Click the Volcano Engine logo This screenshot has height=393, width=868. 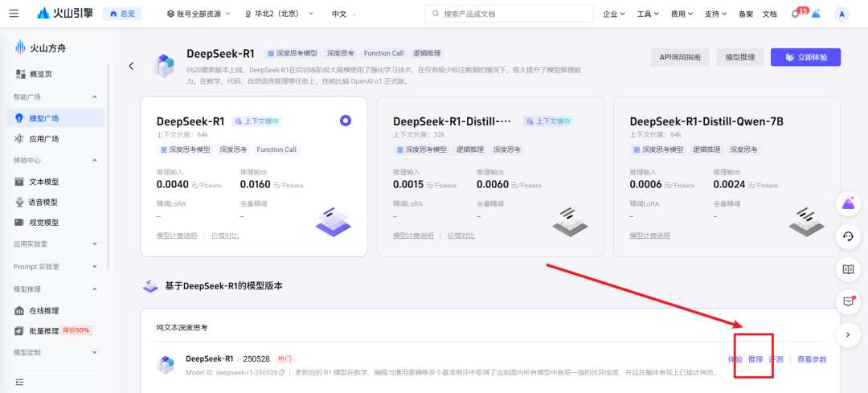64,14
